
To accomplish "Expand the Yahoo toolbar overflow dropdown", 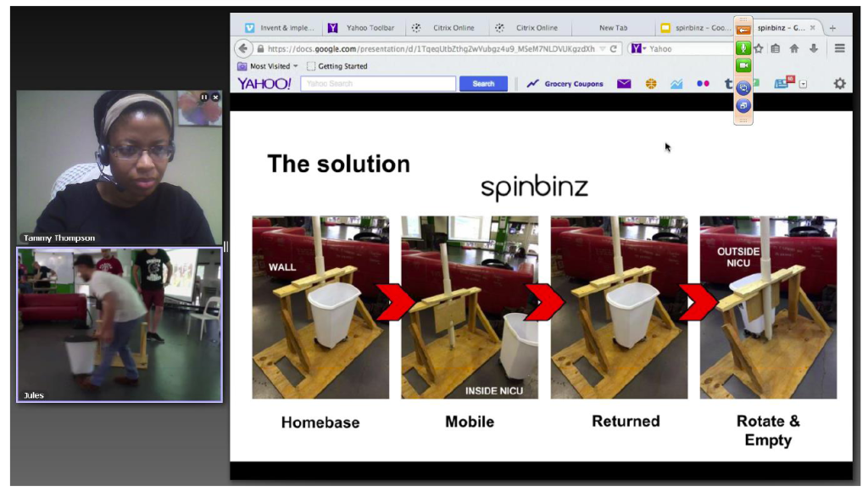I will [x=804, y=84].
